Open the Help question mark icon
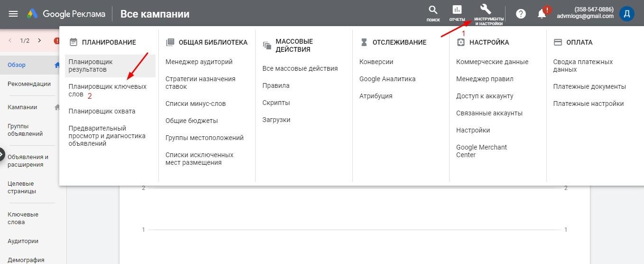 point(521,14)
